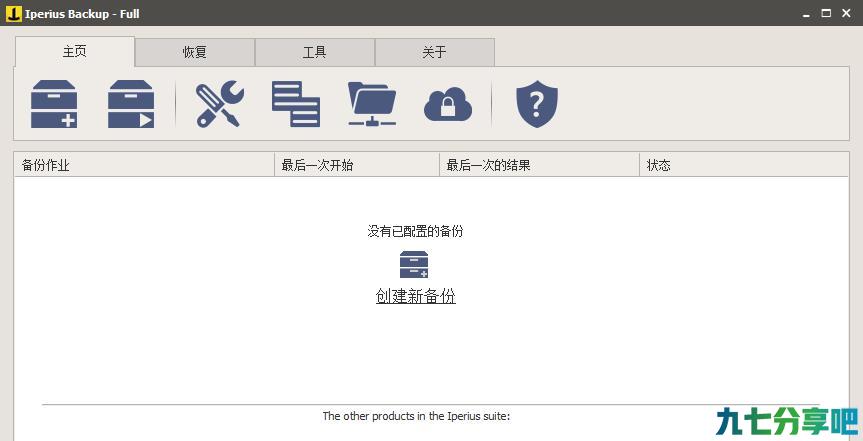Image resolution: width=863 pixels, height=441 pixels.
Task: Click the 最后一次的结果 column header
Action: tap(539, 165)
